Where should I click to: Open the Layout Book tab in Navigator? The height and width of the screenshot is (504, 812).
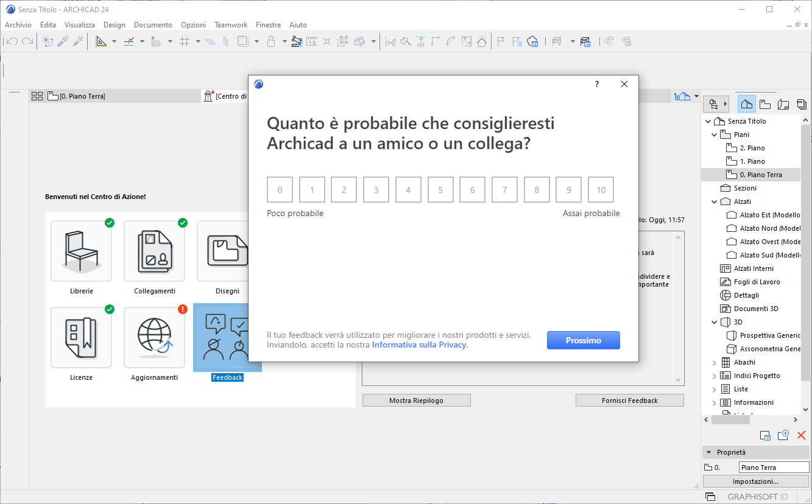[783, 104]
